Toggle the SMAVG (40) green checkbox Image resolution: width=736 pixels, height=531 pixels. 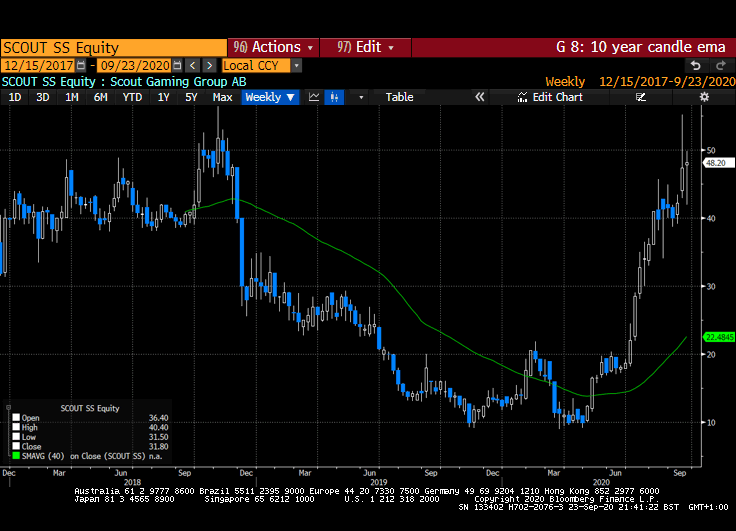click(16, 456)
